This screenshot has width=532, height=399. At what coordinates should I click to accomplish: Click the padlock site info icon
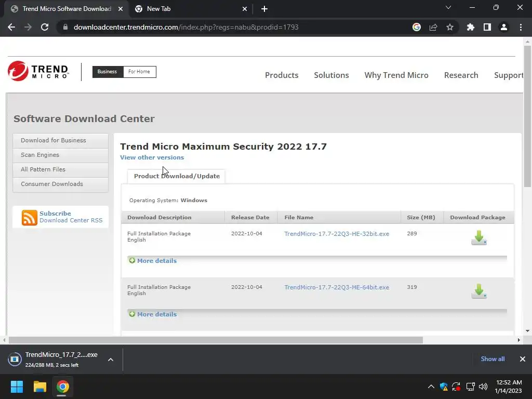[65, 27]
